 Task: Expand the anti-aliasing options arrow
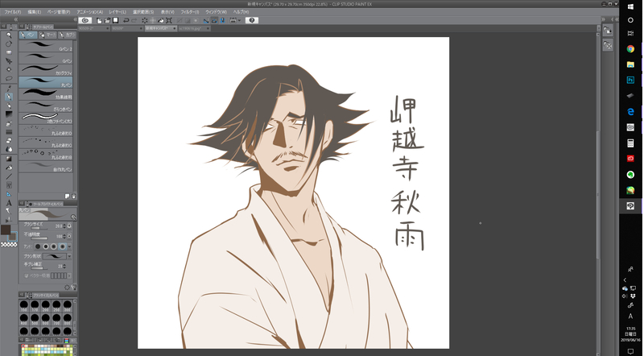[x=69, y=246]
